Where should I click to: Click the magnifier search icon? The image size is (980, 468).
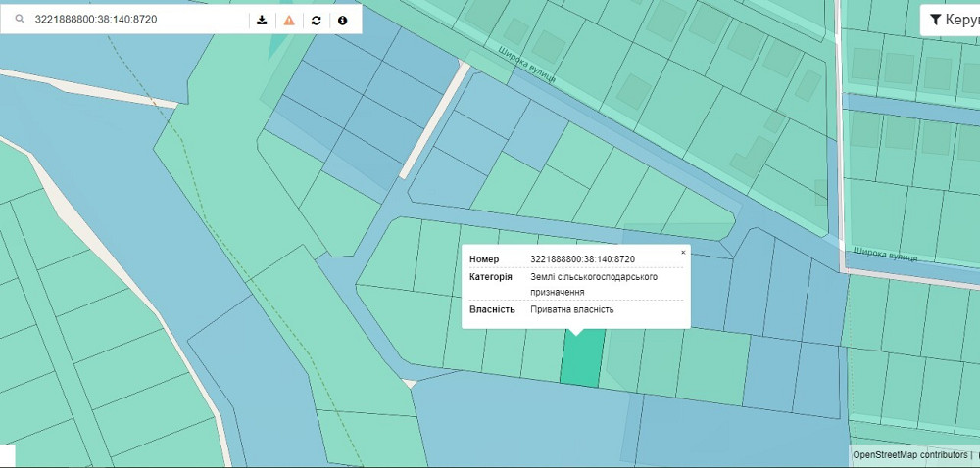pos(19,20)
